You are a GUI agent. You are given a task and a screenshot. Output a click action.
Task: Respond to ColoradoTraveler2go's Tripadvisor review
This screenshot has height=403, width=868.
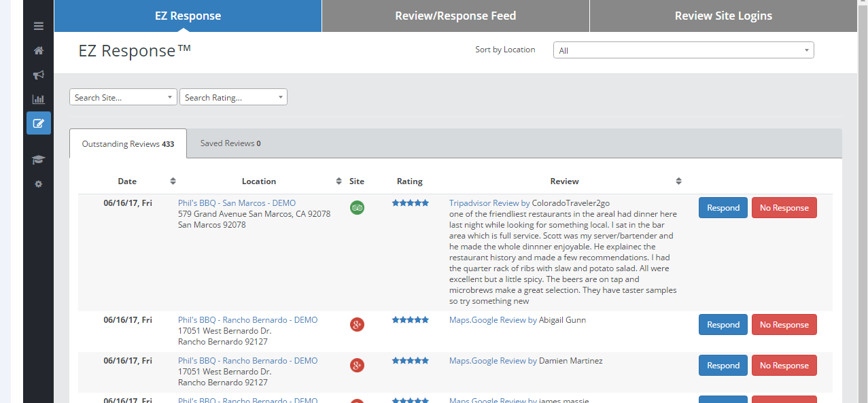point(723,208)
